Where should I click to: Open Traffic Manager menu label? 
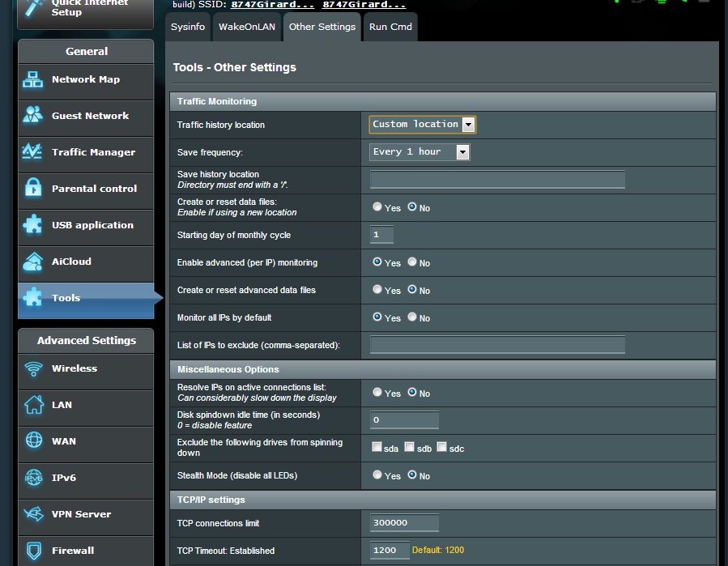pyautogui.click(x=94, y=152)
